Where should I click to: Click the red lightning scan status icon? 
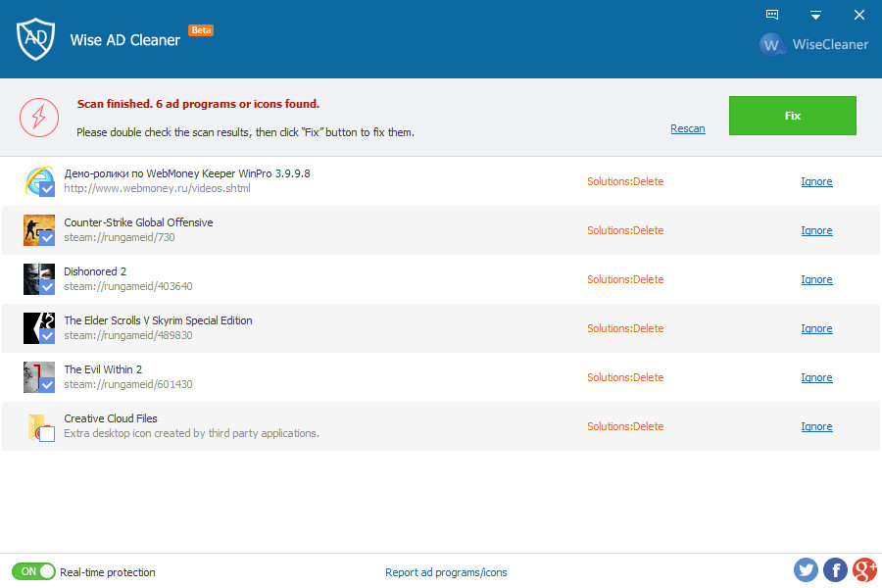[x=39, y=117]
